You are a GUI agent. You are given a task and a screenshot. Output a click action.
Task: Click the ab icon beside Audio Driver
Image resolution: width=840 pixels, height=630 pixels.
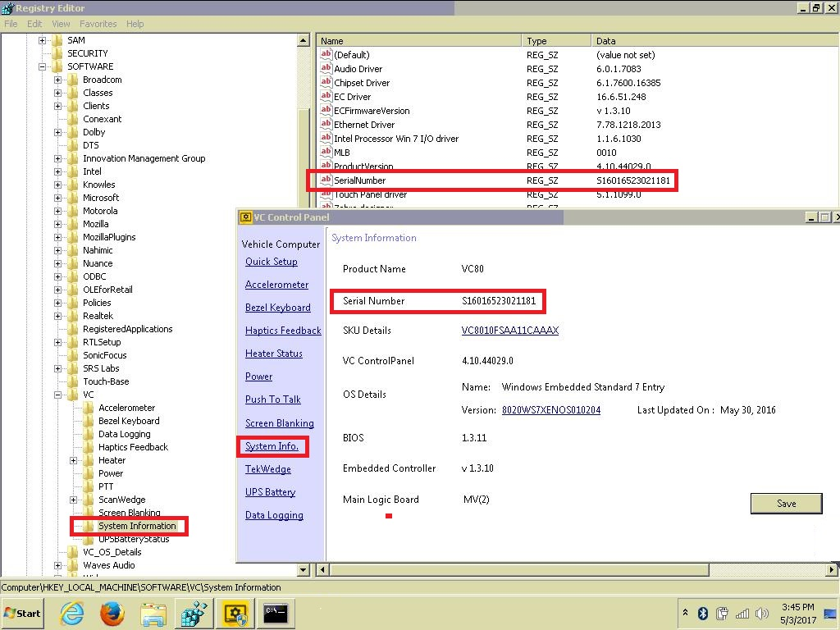coord(325,68)
